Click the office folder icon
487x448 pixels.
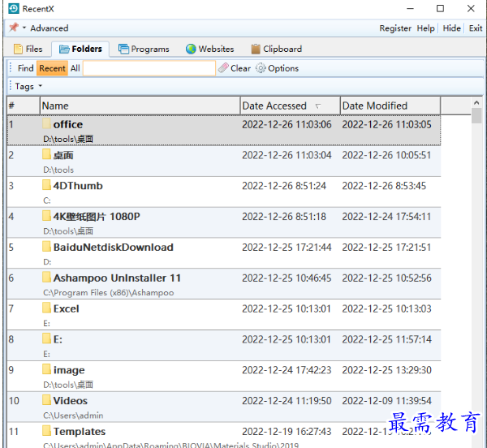tap(47, 124)
